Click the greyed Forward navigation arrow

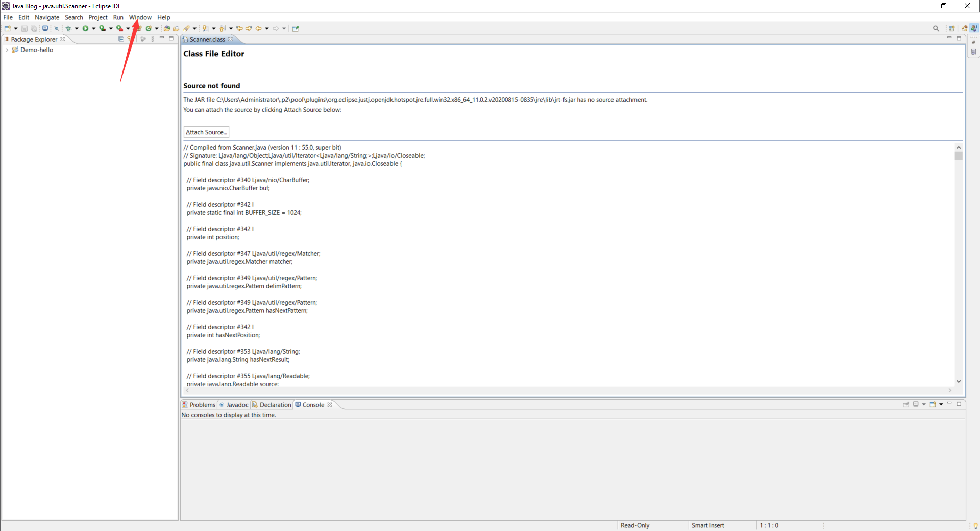[276, 28]
